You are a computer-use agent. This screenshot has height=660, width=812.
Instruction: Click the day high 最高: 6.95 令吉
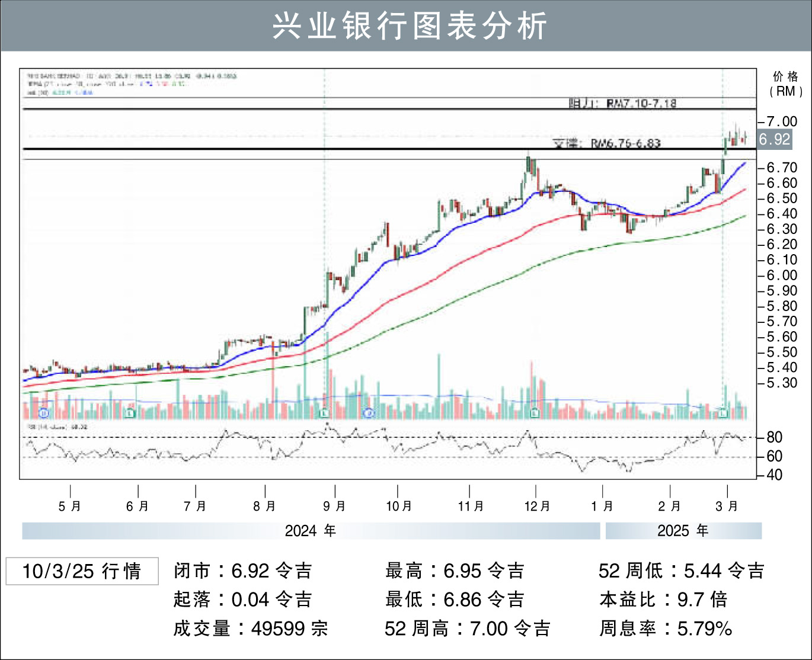click(x=455, y=571)
